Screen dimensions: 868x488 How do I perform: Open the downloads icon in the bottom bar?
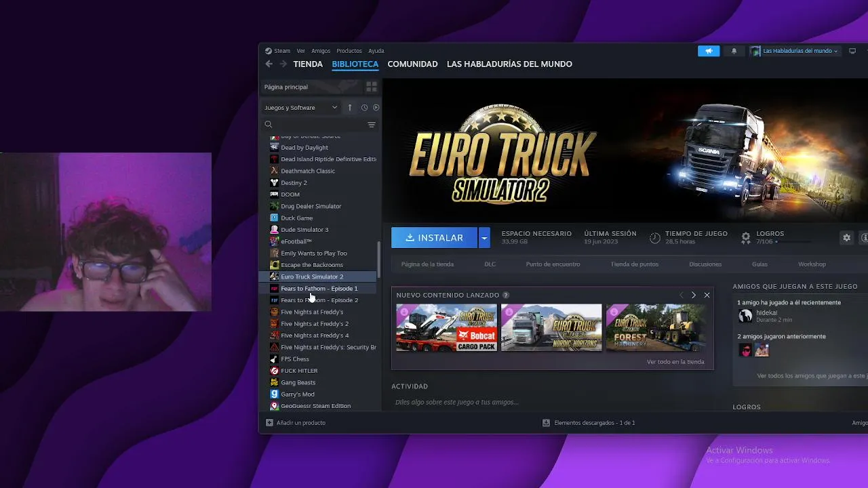[546, 423]
